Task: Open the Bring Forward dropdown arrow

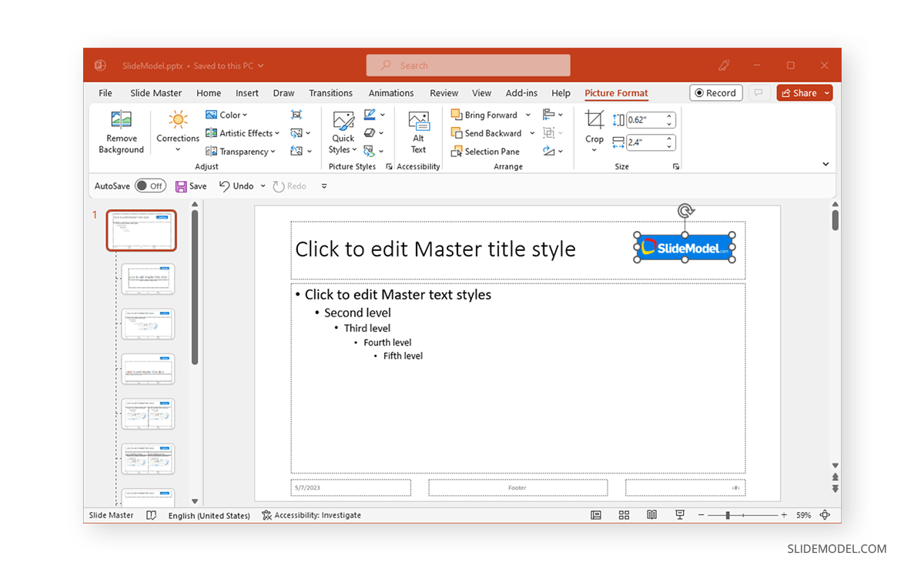Action: tap(528, 114)
